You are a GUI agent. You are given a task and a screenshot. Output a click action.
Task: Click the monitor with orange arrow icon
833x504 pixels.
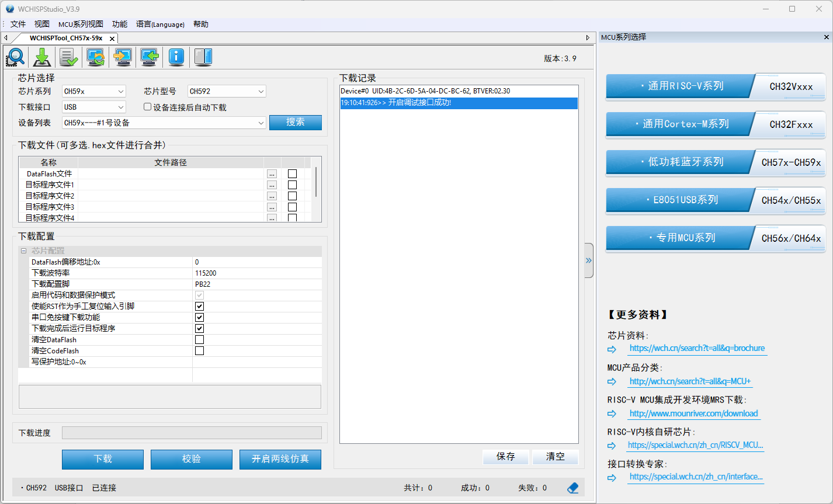[123, 57]
